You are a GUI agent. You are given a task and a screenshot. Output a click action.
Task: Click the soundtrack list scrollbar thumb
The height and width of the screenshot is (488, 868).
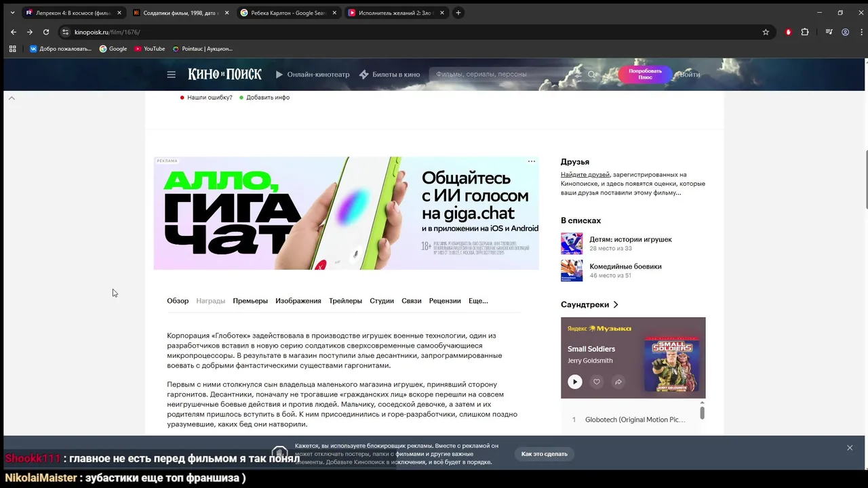pos(702,413)
